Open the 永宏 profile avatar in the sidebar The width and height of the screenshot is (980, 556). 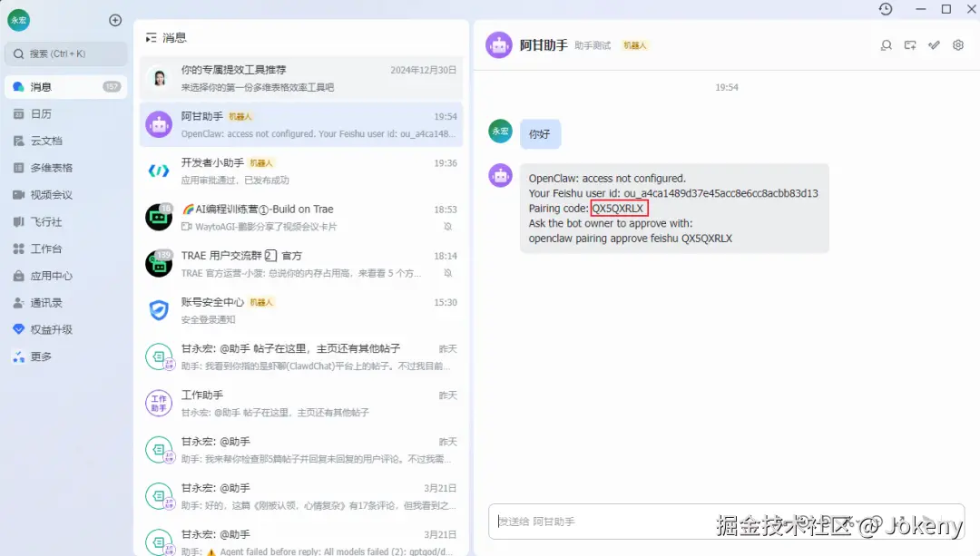click(x=19, y=20)
